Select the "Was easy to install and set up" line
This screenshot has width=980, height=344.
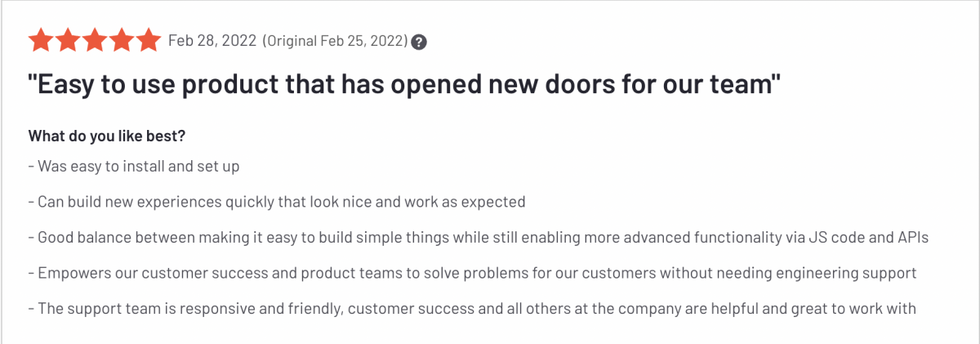pos(133,167)
